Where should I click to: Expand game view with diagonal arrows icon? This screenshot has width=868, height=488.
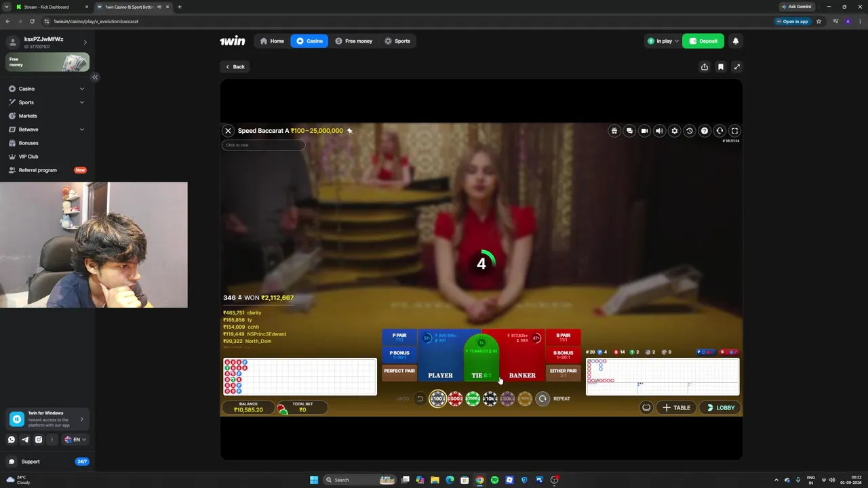737,66
